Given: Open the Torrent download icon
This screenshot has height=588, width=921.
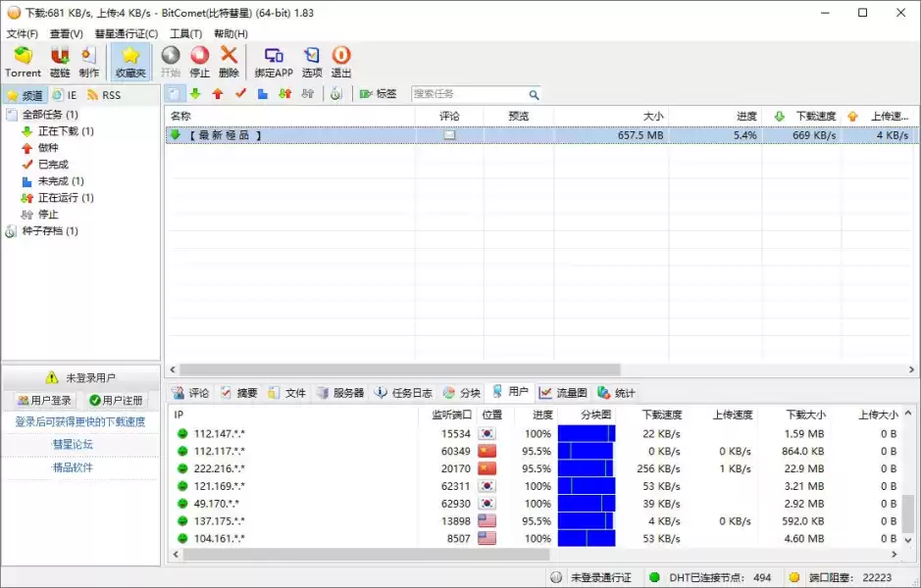Looking at the screenshot, I should pos(23,61).
